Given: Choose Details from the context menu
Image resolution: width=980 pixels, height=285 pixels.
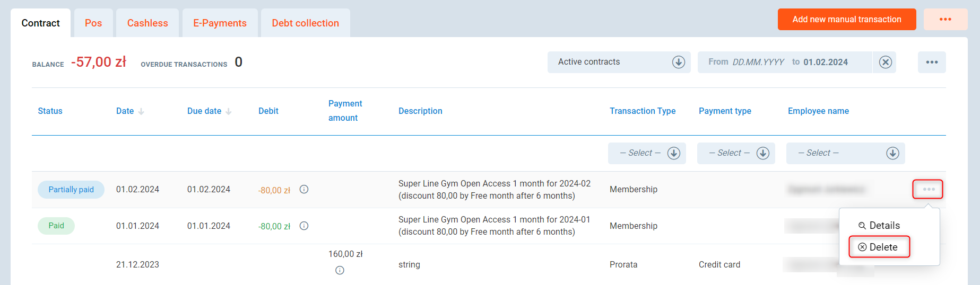Looking at the screenshot, I should click(880, 225).
